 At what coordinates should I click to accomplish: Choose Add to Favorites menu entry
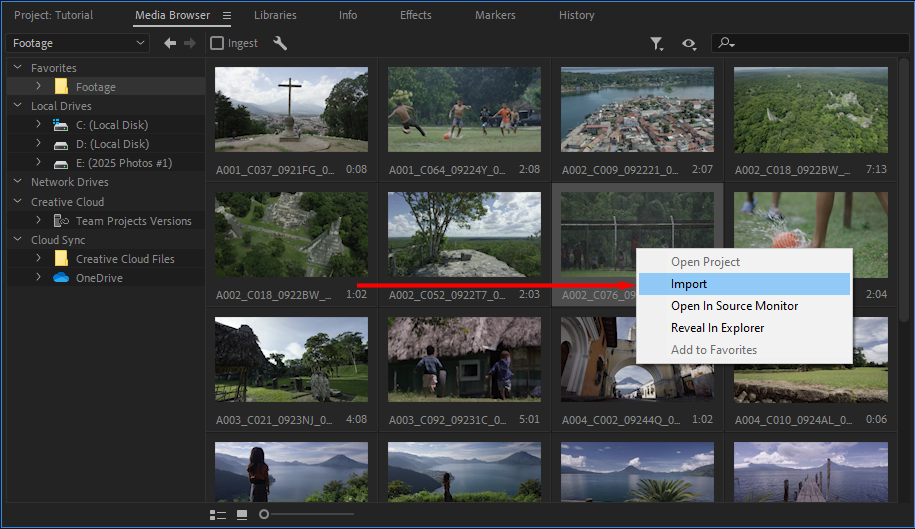tap(744, 350)
